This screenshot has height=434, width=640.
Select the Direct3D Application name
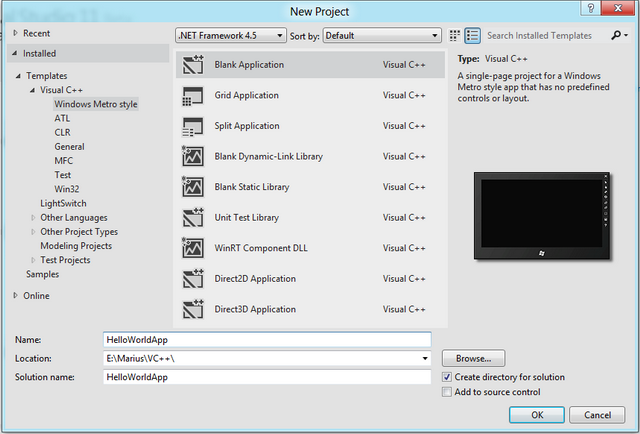[255, 309]
